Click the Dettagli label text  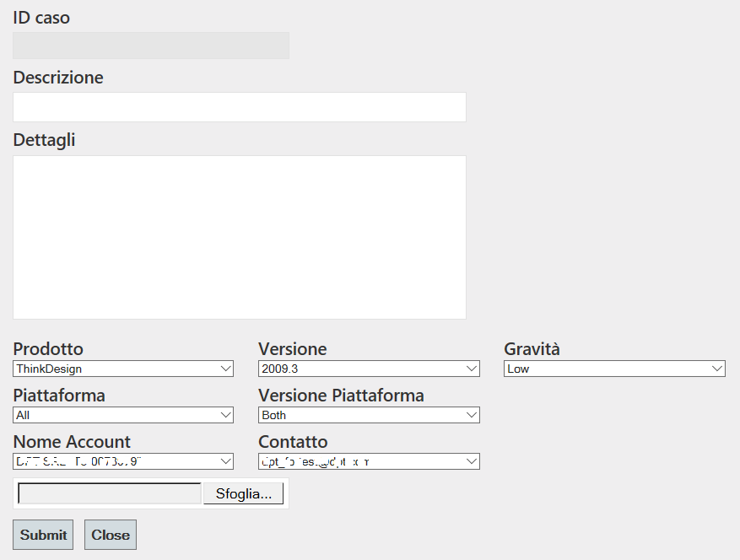(44, 140)
